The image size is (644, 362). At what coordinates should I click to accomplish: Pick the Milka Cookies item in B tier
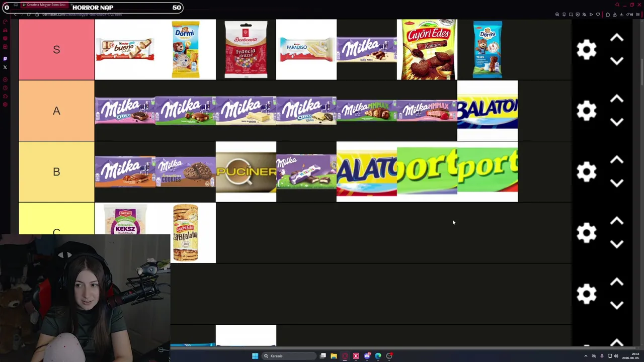coord(186,171)
